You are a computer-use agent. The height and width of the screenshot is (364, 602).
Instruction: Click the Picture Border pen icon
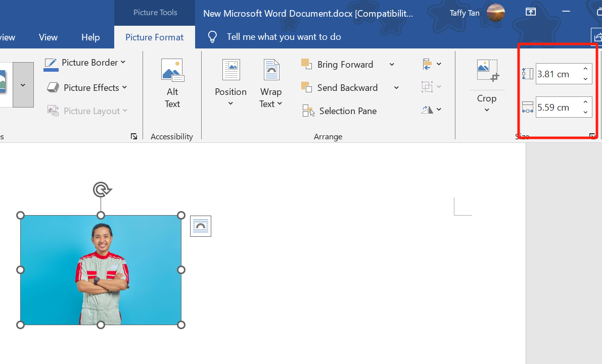click(51, 64)
